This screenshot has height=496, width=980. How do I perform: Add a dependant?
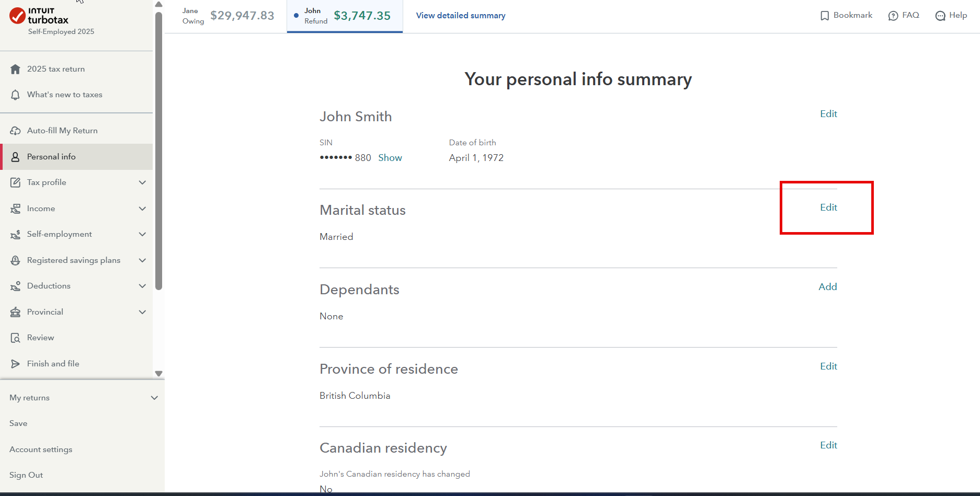[828, 287]
